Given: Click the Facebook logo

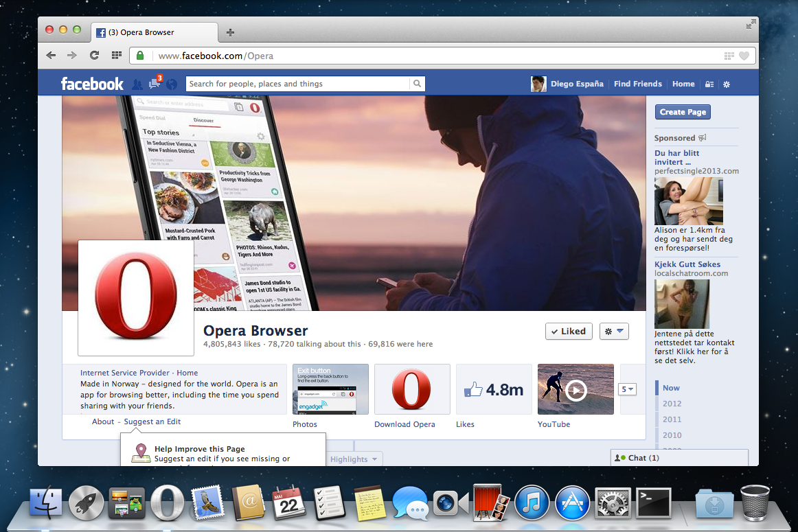Looking at the screenshot, I should (x=92, y=84).
